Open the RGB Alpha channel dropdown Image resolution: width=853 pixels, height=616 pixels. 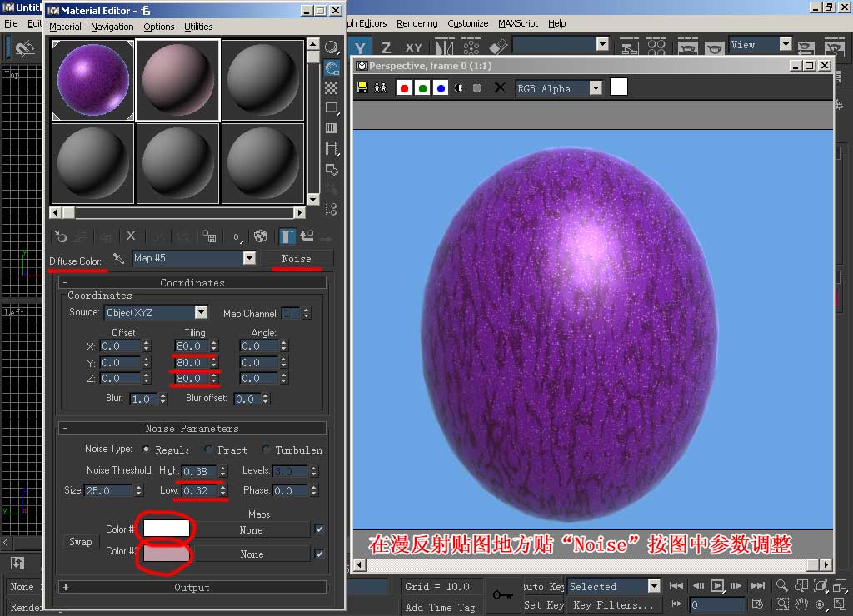(x=596, y=88)
